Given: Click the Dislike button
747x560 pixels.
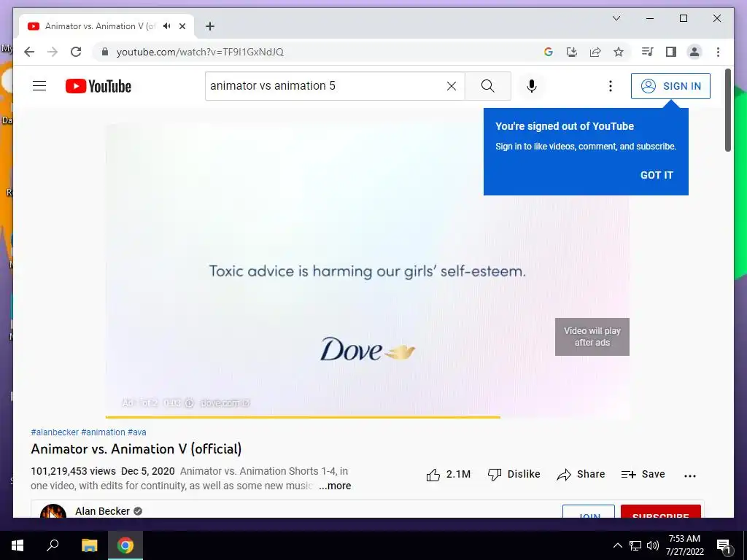Looking at the screenshot, I should (x=514, y=474).
